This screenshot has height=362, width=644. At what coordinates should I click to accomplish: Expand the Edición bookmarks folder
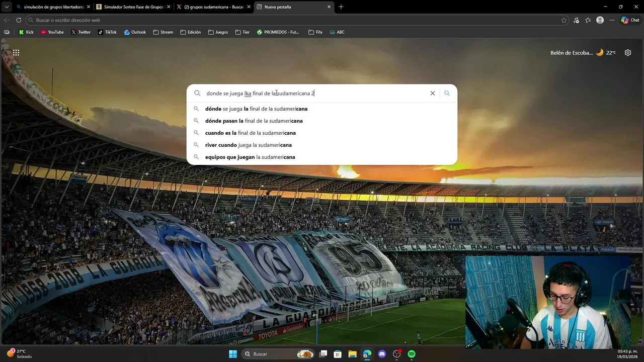(x=190, y=32)
